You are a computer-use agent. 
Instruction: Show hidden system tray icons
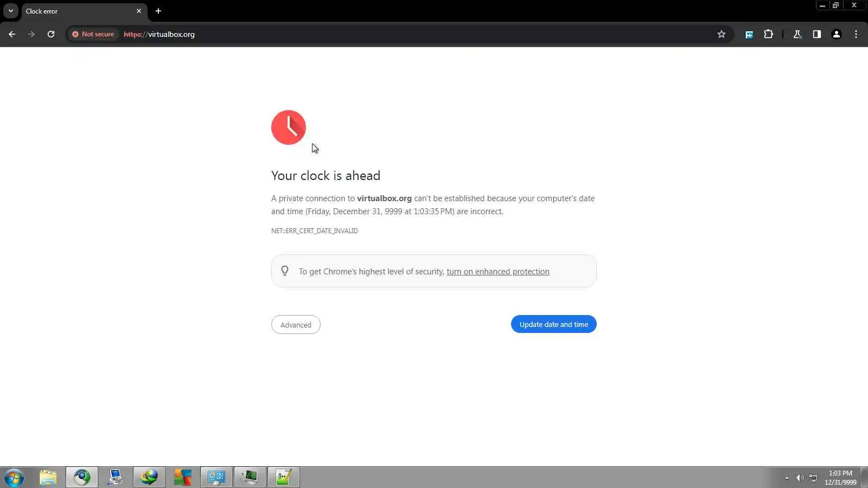(787, 478)
